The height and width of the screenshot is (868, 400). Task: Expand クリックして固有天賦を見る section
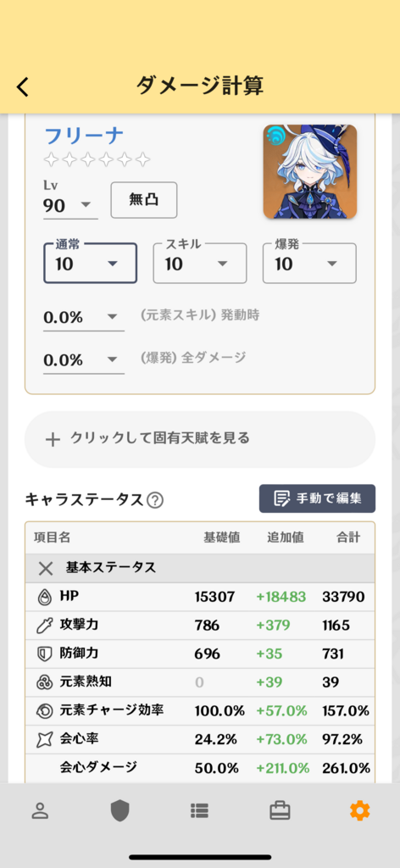[x=200, y=439]
